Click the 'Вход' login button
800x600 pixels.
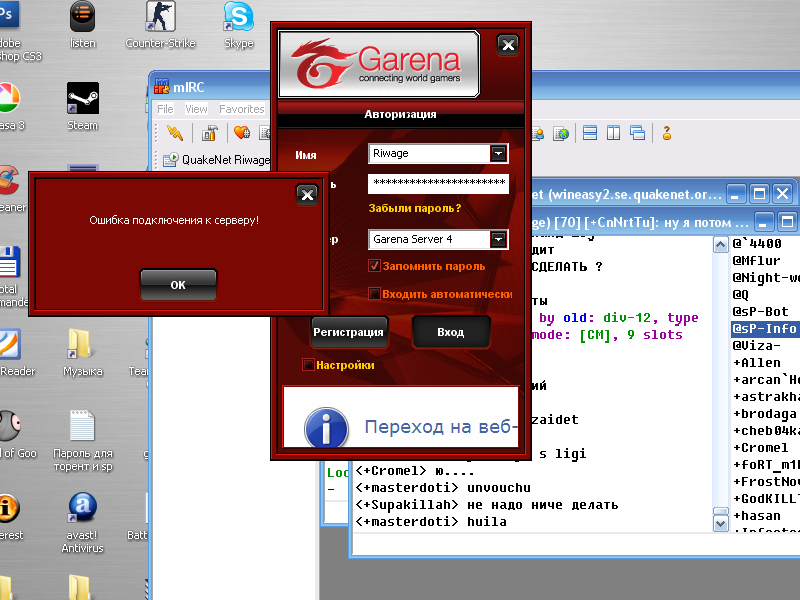[451, 332]
